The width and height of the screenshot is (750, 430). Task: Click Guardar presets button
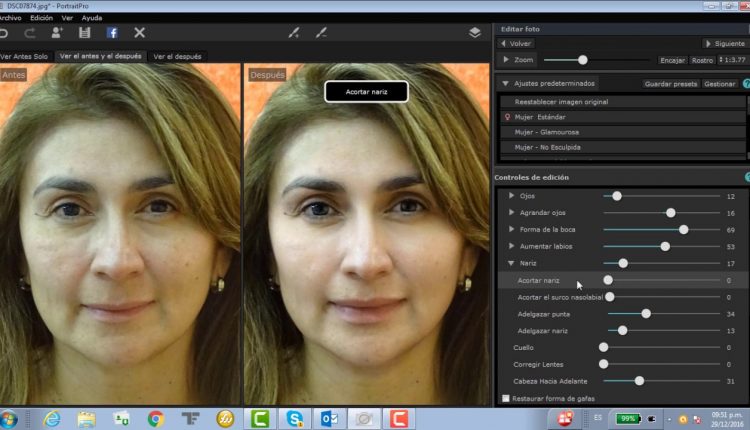pyautogui.click(x=671, y=84)
